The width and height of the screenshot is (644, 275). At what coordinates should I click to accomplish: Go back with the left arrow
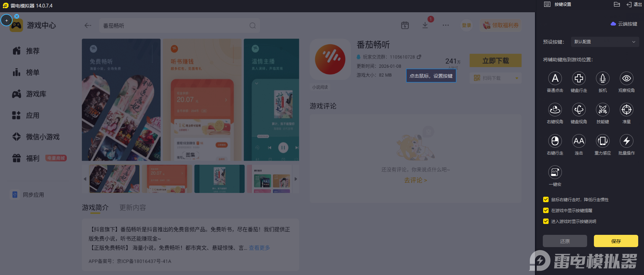(x=88, y=26)
